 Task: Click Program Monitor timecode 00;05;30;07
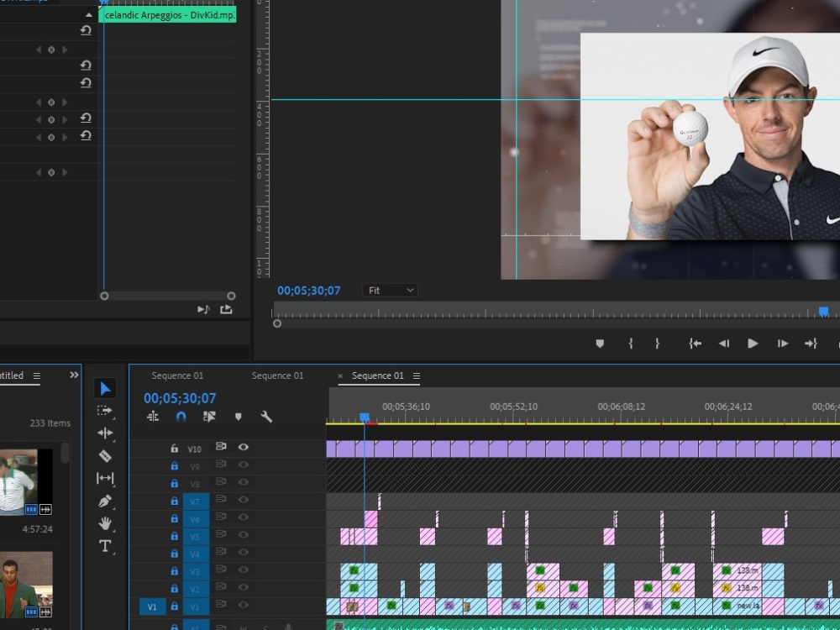pyautogui.click(x=308, y=291)
